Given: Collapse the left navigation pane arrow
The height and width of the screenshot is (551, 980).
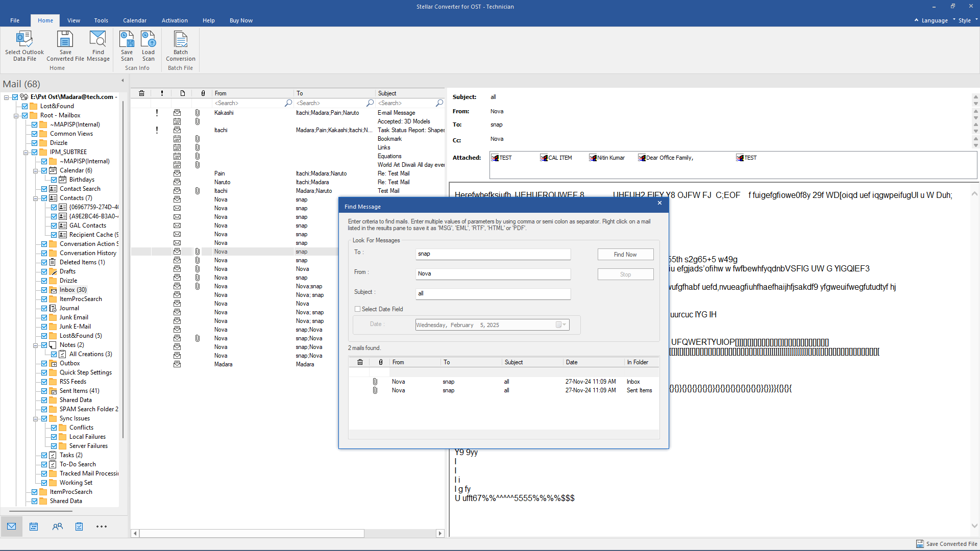Looking at the screenshot, I should point(122,81).
